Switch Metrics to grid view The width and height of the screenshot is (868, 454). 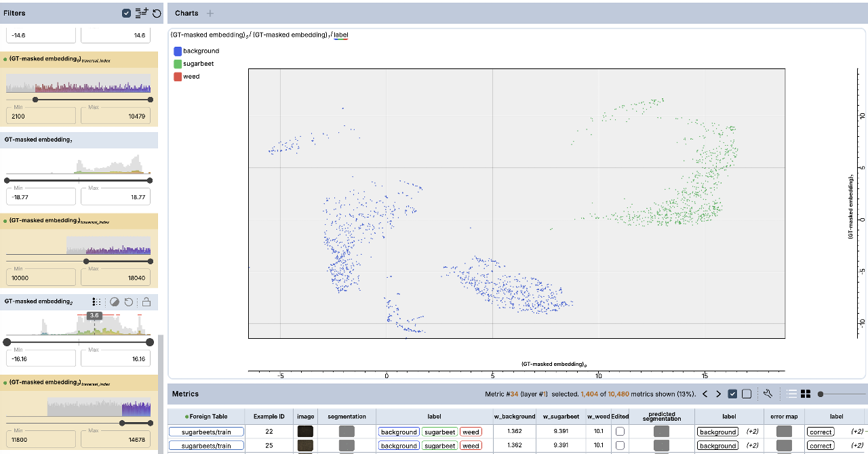[806, 394]
